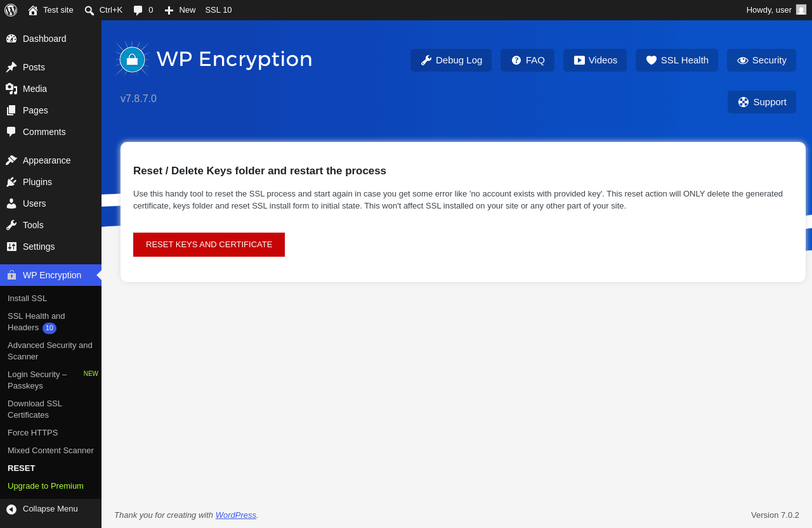Click the user avatar in admin bar

[x=801, y=10]
